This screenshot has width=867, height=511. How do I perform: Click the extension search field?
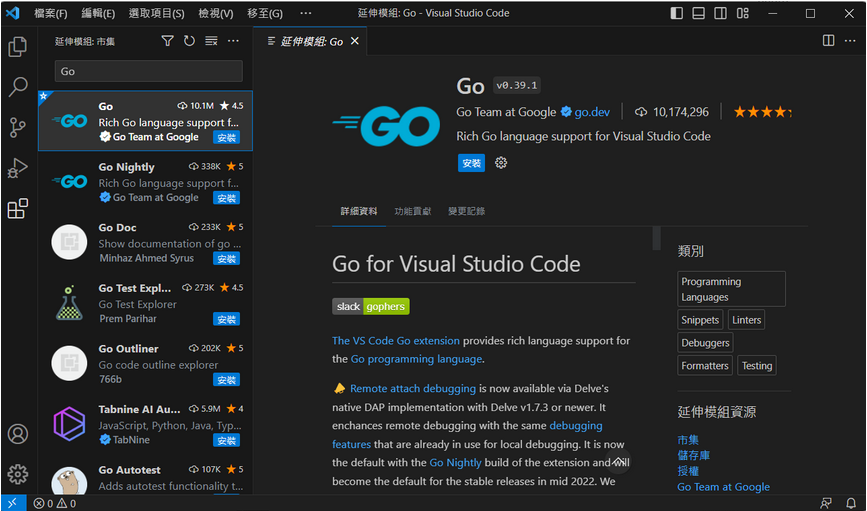(149, 71)
